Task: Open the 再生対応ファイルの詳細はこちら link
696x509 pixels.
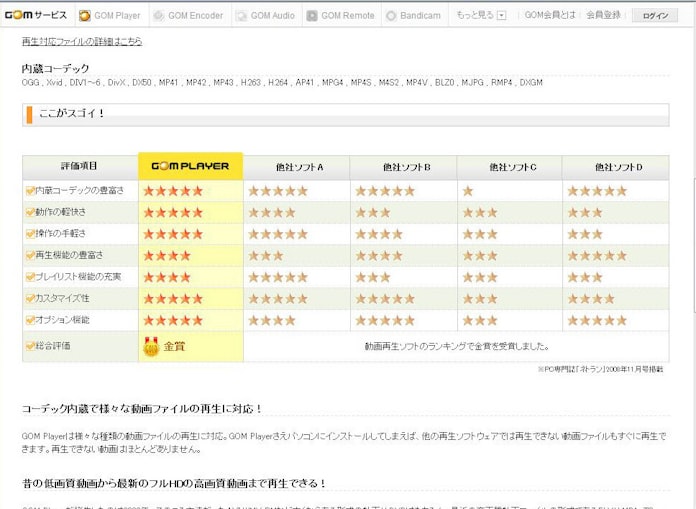Action: 82,41
